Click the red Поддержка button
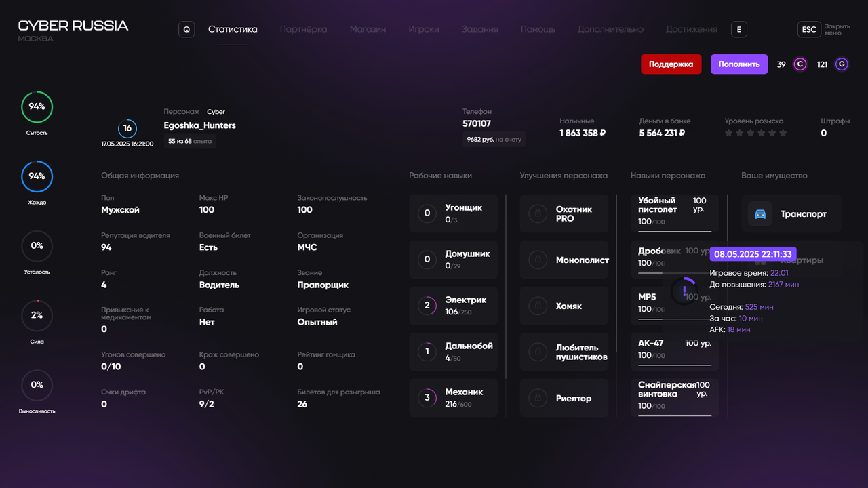 tap(671, 64)
